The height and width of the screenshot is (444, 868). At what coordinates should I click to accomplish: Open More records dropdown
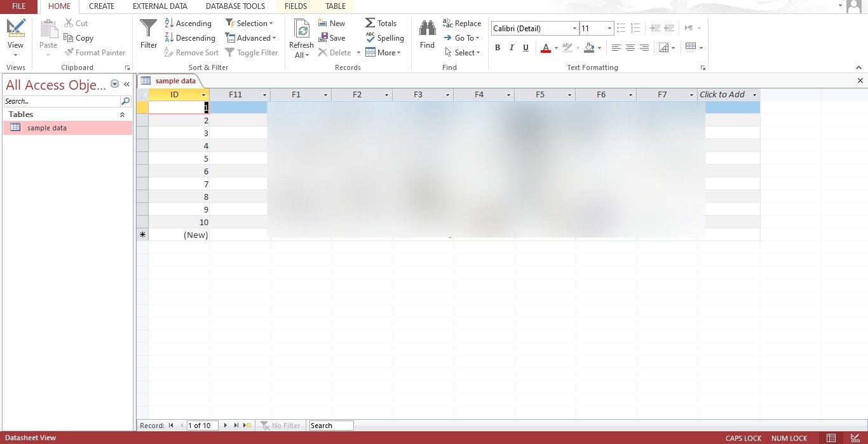[x=383, y=52]
